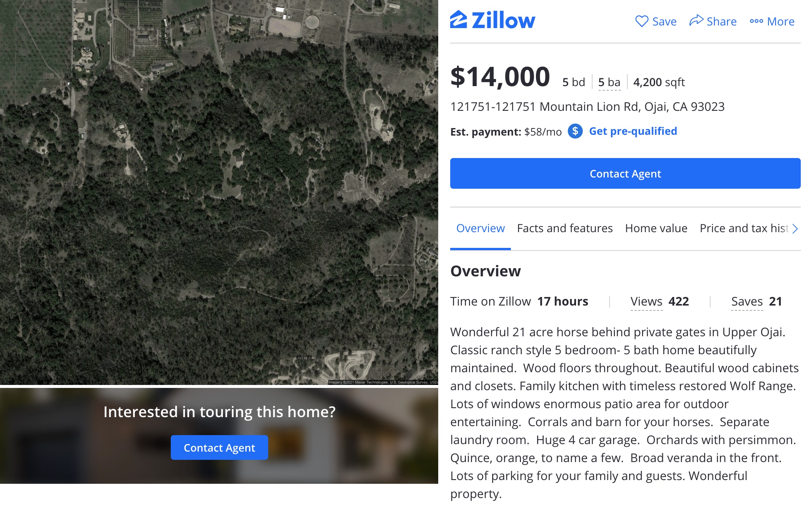Click the Zillow house logo icon
Image resolution: width=812 pixels, height=510 pixels.
pos(458,19)
